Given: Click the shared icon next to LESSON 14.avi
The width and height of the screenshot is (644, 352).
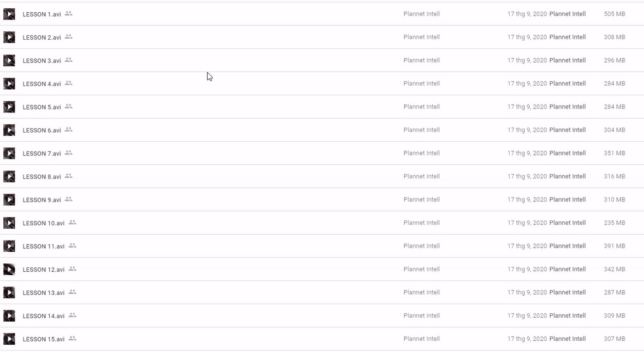Looking at the screenshot, I should coord(72,315).
